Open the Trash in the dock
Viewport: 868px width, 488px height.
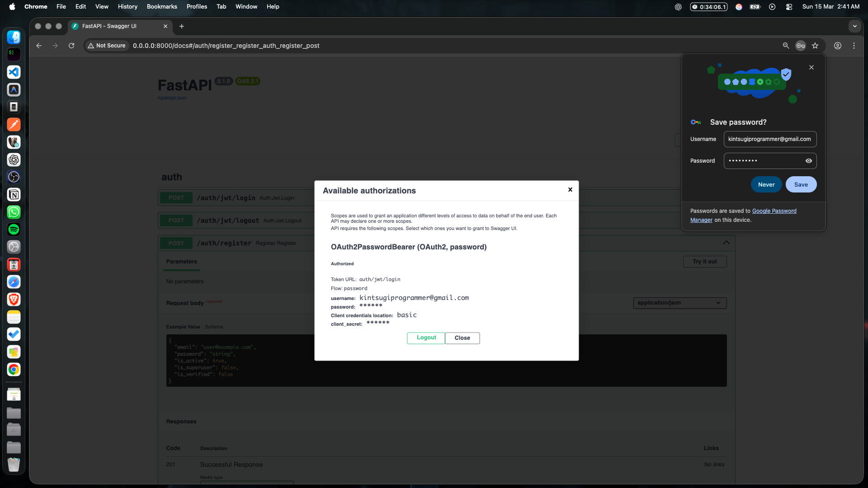[x=14, y=465]
